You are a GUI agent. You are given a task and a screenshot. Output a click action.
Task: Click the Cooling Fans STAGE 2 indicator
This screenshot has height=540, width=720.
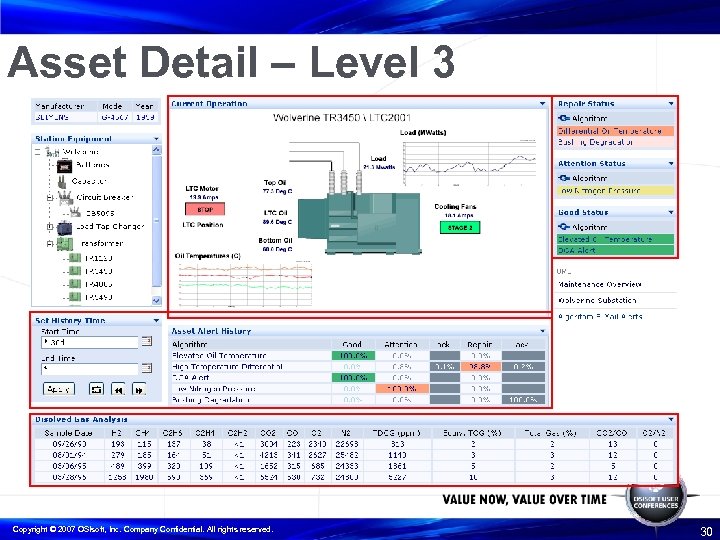pos(460,227)
